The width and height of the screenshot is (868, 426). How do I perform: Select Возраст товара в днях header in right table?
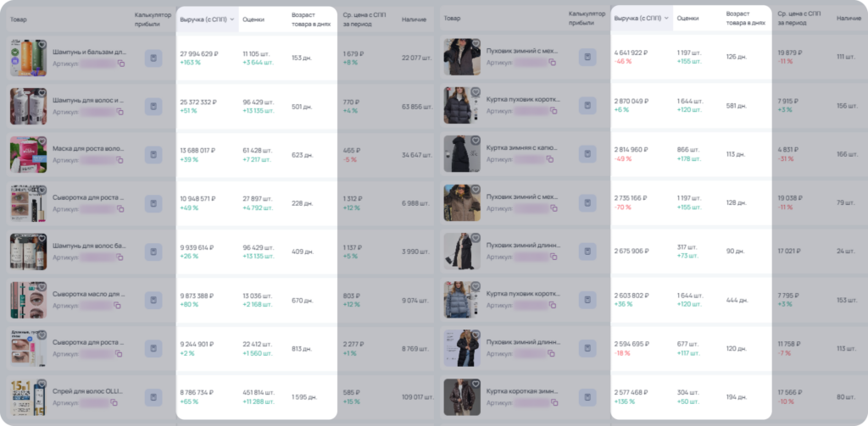point(746,19)
